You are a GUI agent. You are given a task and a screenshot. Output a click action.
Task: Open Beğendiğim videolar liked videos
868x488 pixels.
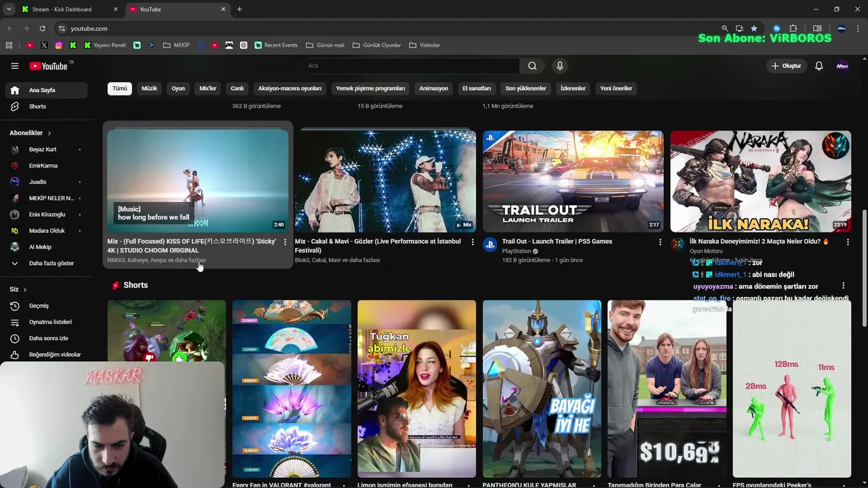click(46, 354)
